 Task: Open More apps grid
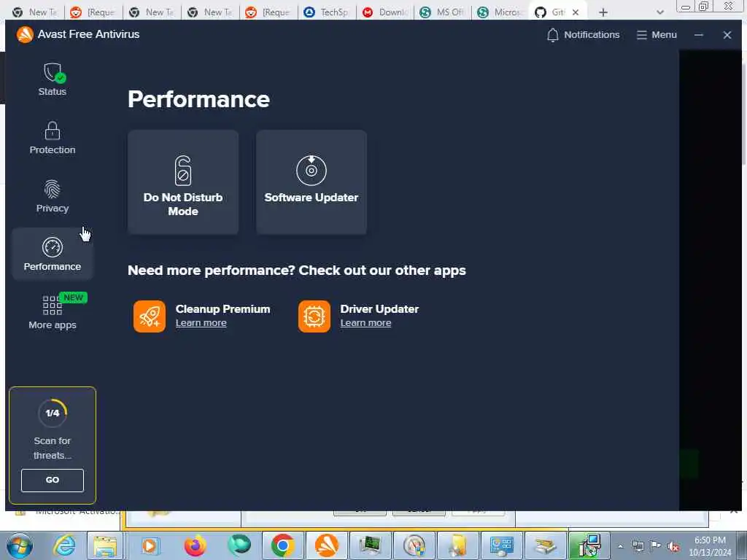pyautogui.click(x=53, y=312)
